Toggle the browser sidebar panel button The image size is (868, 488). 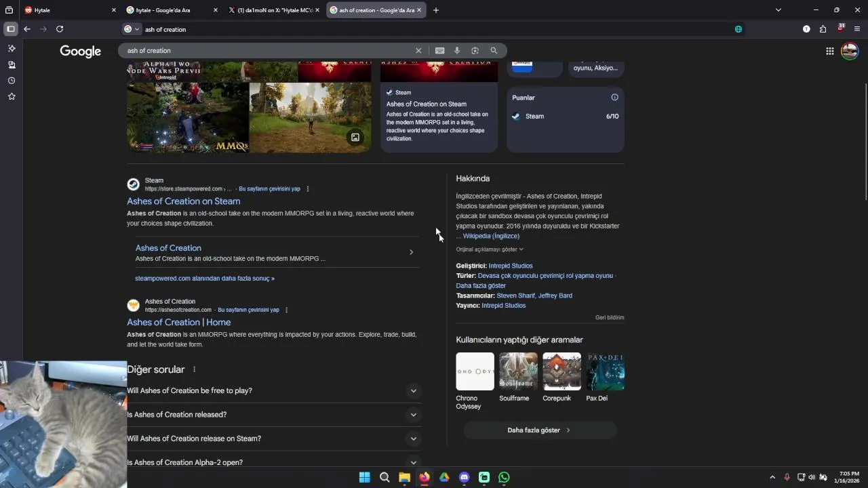pyautogui.click(x=10, y=29)
